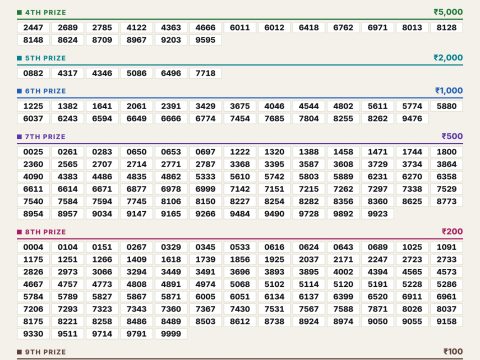The width and height of the screenshot is (480, 360).
Task: Select the number cell 1091
Action: (x=447, y=247)
